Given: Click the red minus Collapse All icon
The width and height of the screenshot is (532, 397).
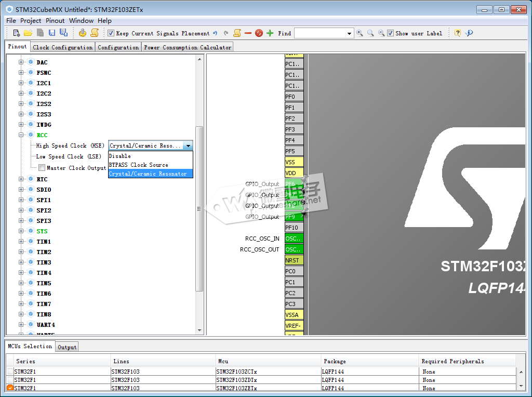Looking at the screenshot, I should [248, 33].
